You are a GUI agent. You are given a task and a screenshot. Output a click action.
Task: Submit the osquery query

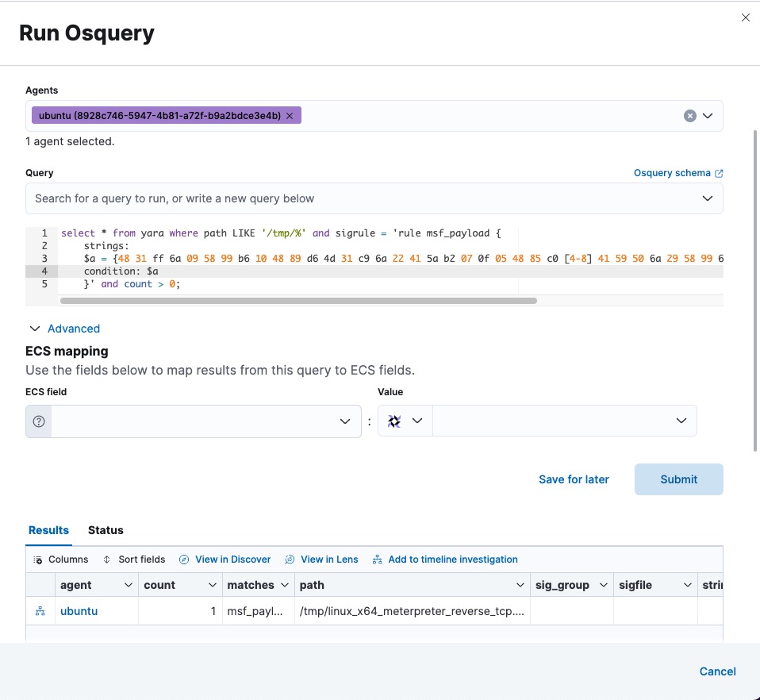pos(678,479)
